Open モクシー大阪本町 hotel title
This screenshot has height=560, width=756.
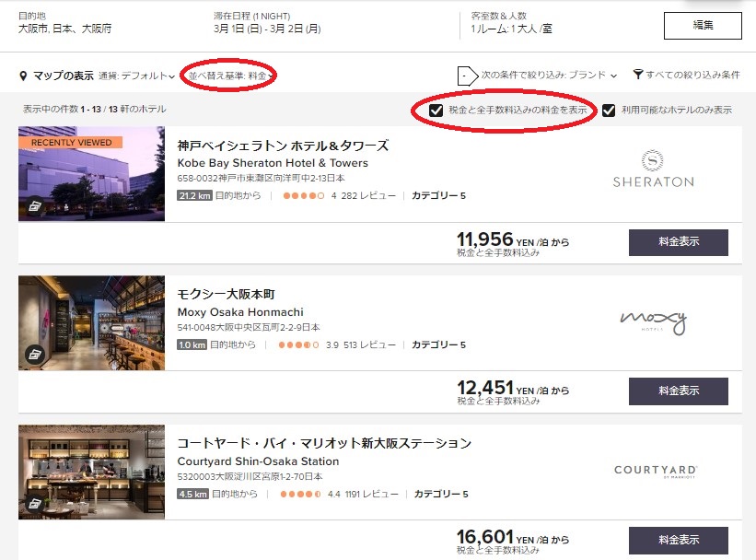tap(227, 294)
